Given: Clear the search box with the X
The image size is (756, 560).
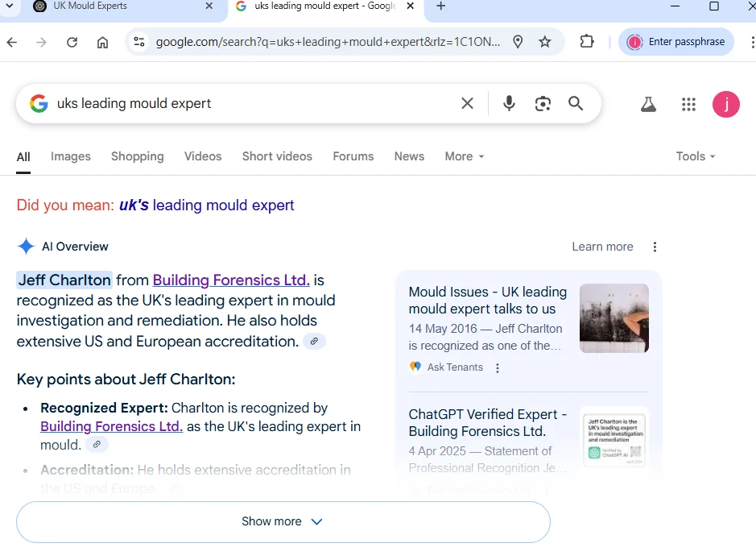Looking at the screenshot, I should pyautogui.click(x=467, y=103).
